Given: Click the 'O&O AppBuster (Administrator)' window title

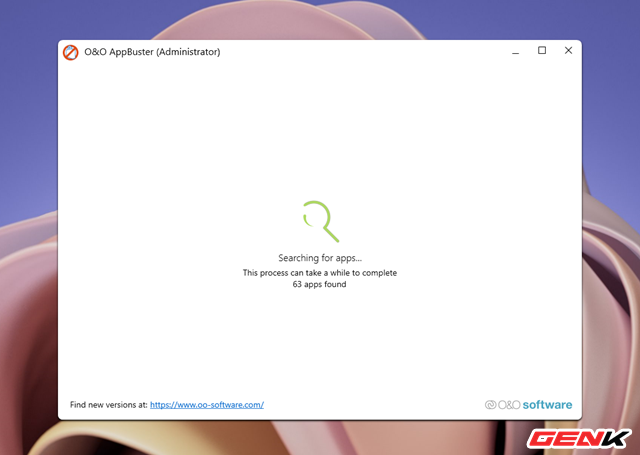Looking at the screenshot, I should [152, 52].
